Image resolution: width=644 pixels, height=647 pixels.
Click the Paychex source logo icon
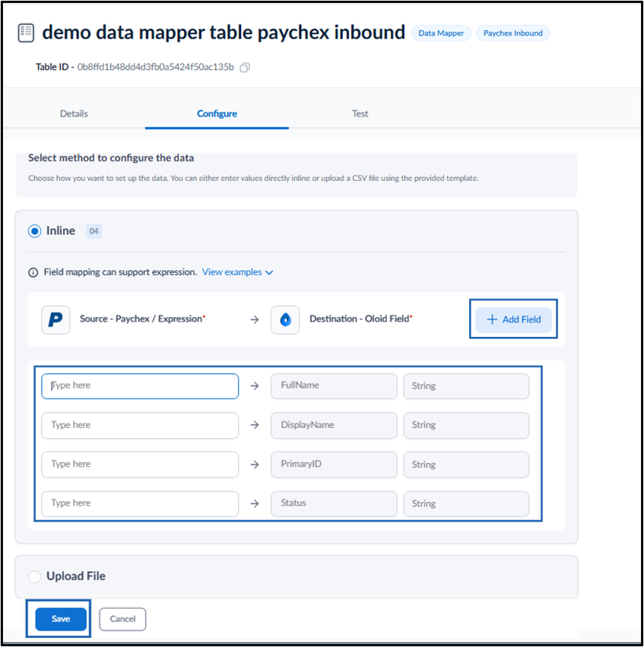[56, 320]
